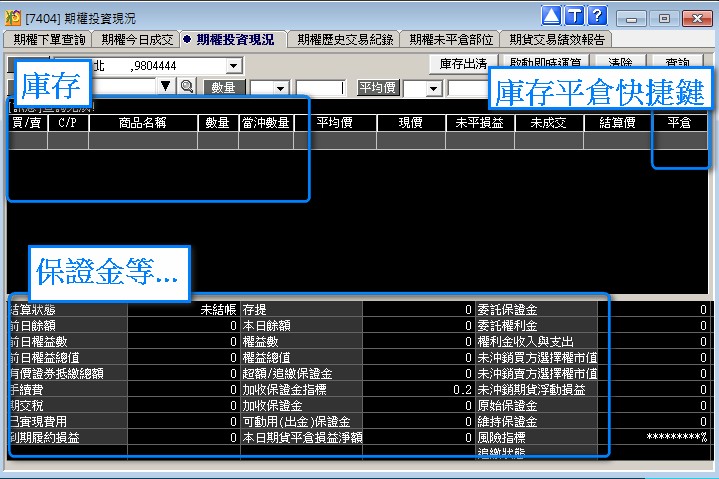Image resolution: width=719 pixels, height=479 pixels.
Task: Click the 查詢 button
Action: (x=677, y=64)
